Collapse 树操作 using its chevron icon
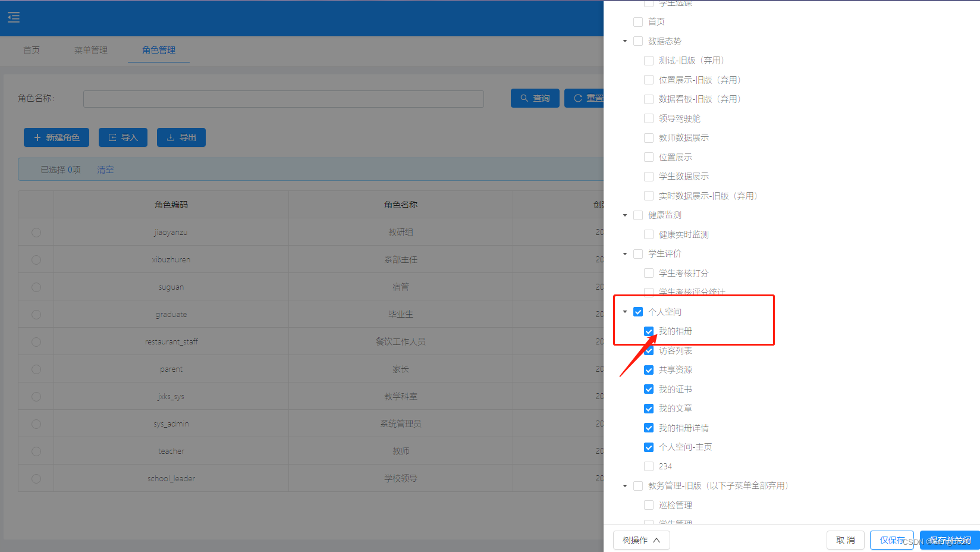Image resolution: width=980 pixels, height=552 pixels. click(657, 540)
